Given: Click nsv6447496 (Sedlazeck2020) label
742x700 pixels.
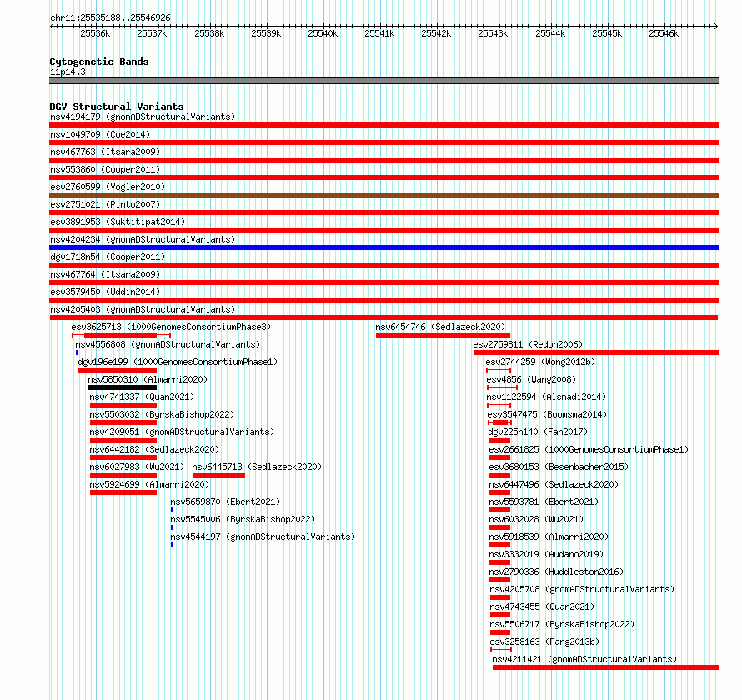Looking at the screenshot, I should tap(554, 484).
